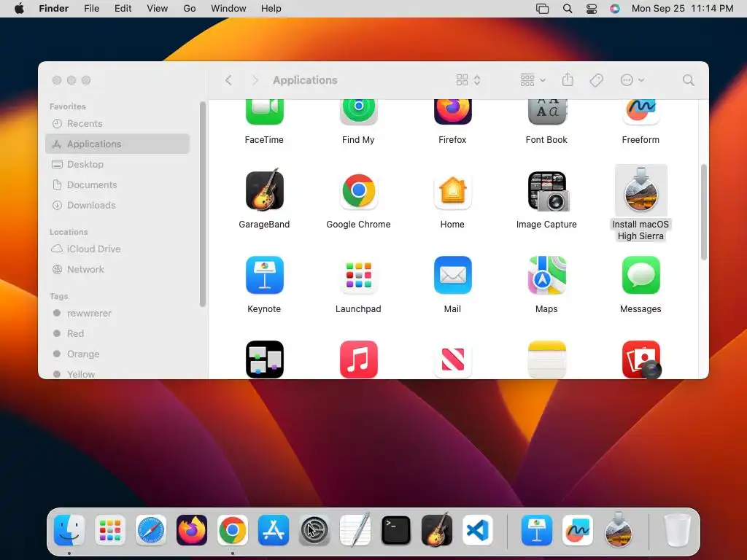Screen dimensions: 747x560
Task: Click the sidebar scrollbar
Action: click(203, 204)
